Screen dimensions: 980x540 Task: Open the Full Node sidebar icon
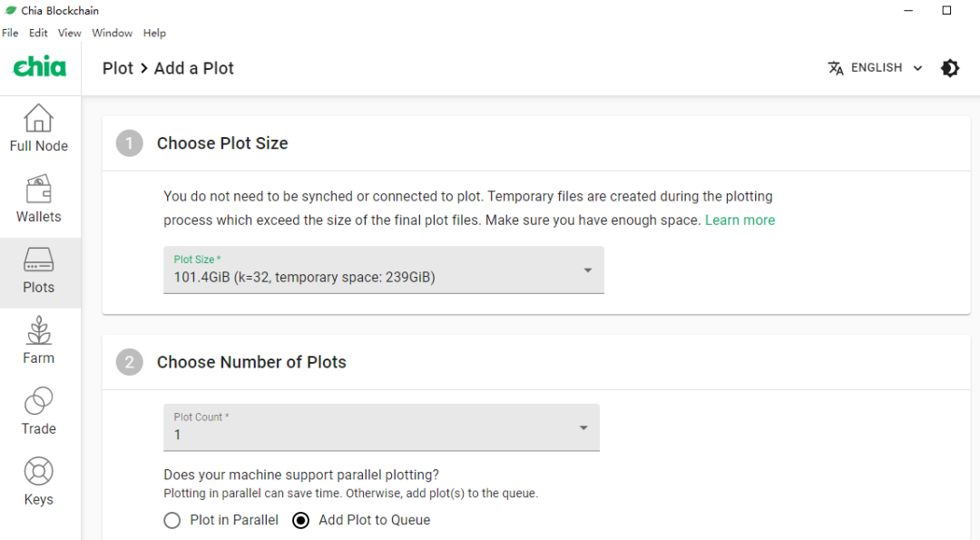(38, 118)
